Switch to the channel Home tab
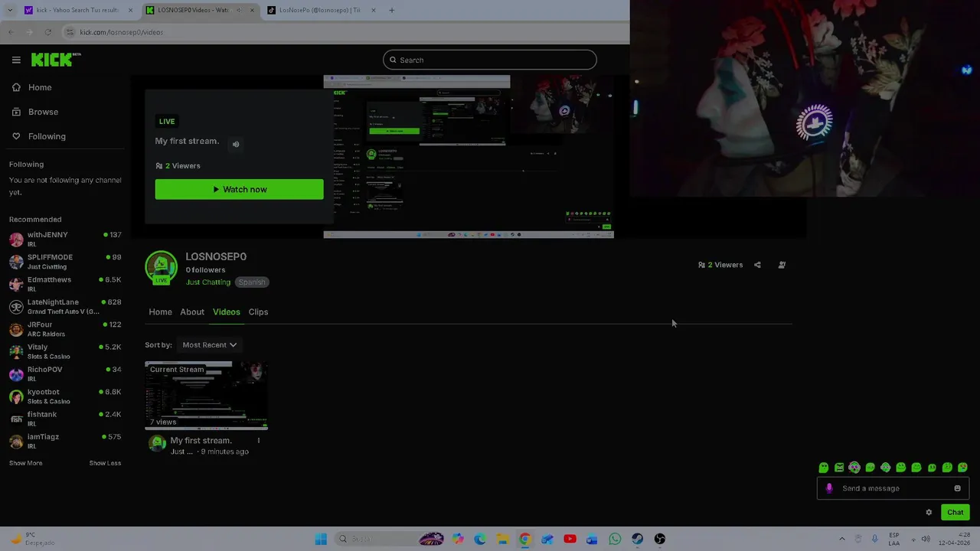980x551 pixels. tap(160, 311)
